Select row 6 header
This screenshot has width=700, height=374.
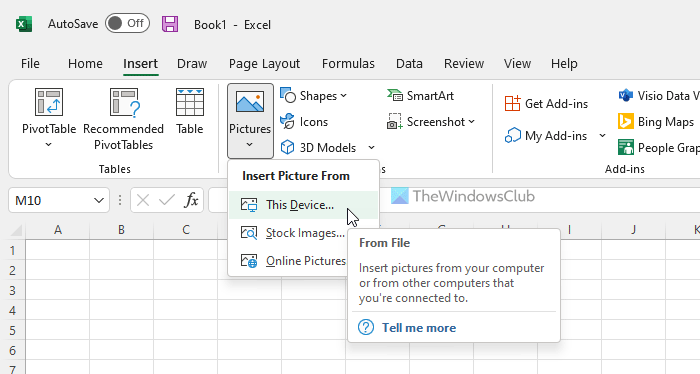coord(12,350)
